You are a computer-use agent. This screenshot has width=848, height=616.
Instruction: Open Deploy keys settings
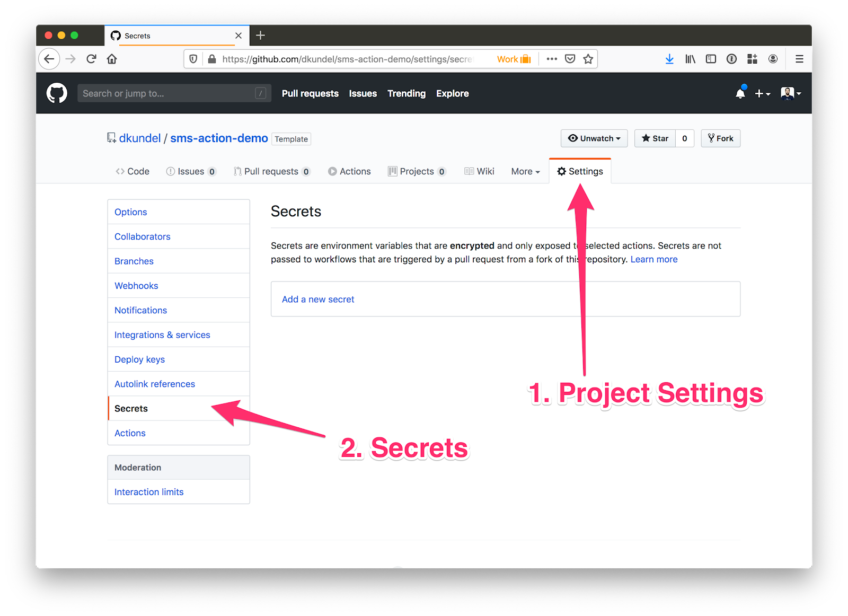pos(179,359)
